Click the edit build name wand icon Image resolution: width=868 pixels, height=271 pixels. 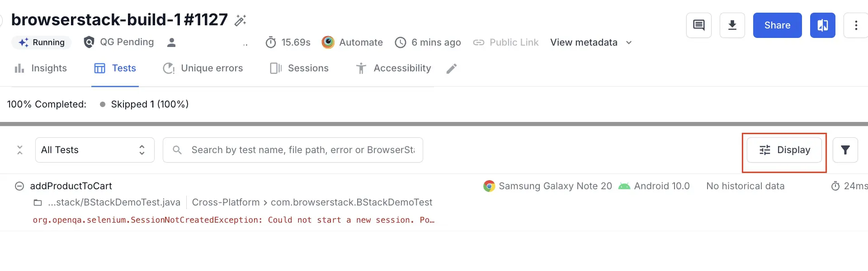coord(240,20)
